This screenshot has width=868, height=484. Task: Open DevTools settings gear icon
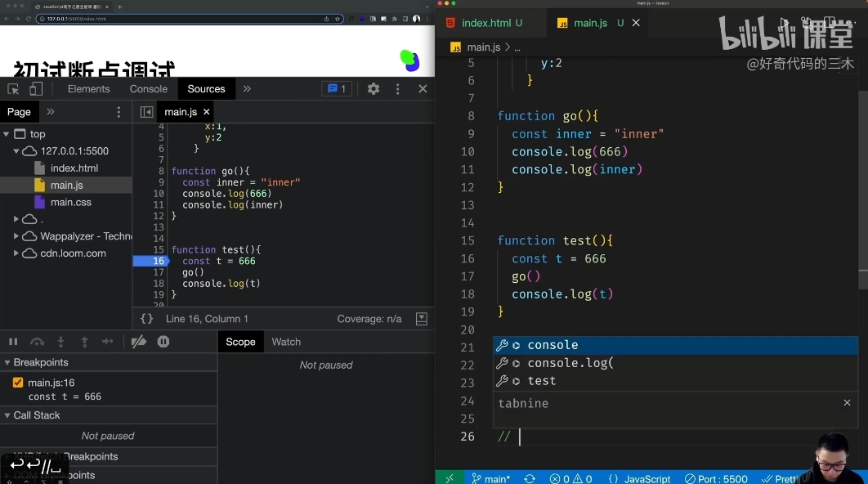374,88
